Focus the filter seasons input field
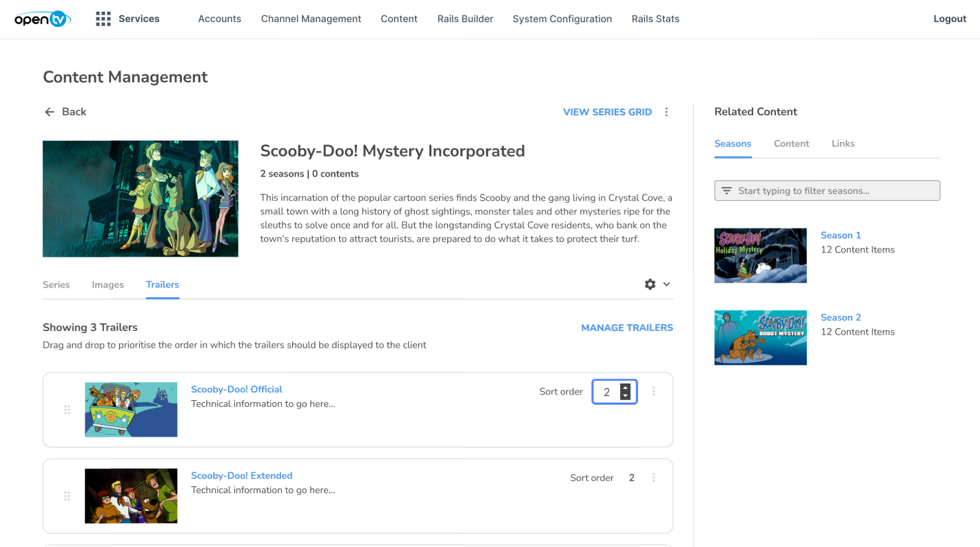980x547 pixels. [827, 190]
